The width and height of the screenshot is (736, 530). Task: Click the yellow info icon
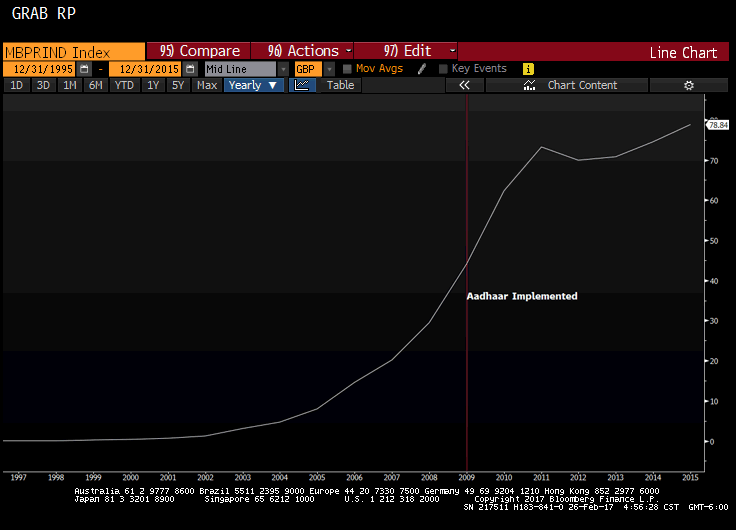tap(528, 69)
